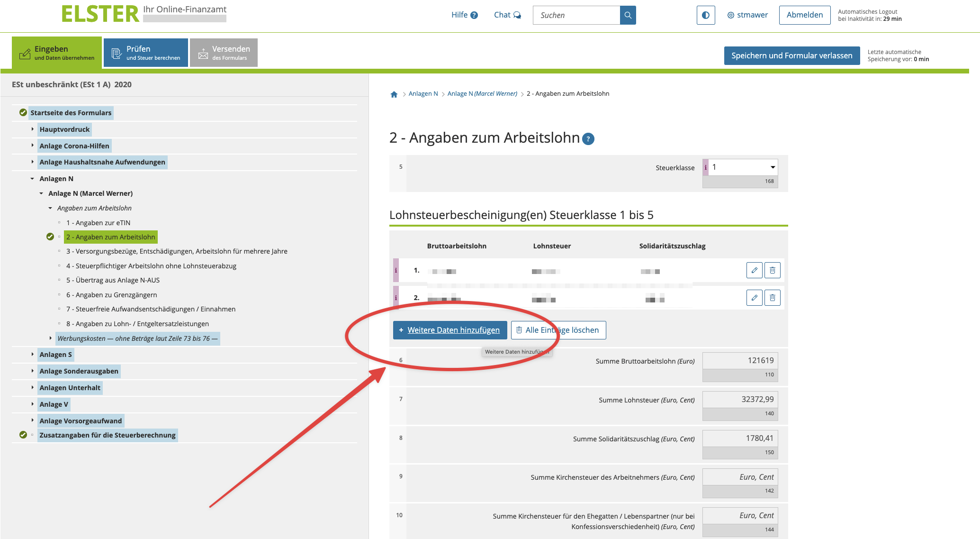Viewport: 980px width, 539px height.
Task: Open help icon next to Angaben zum Arbeitslohn
Action: (x=588, y=139)
